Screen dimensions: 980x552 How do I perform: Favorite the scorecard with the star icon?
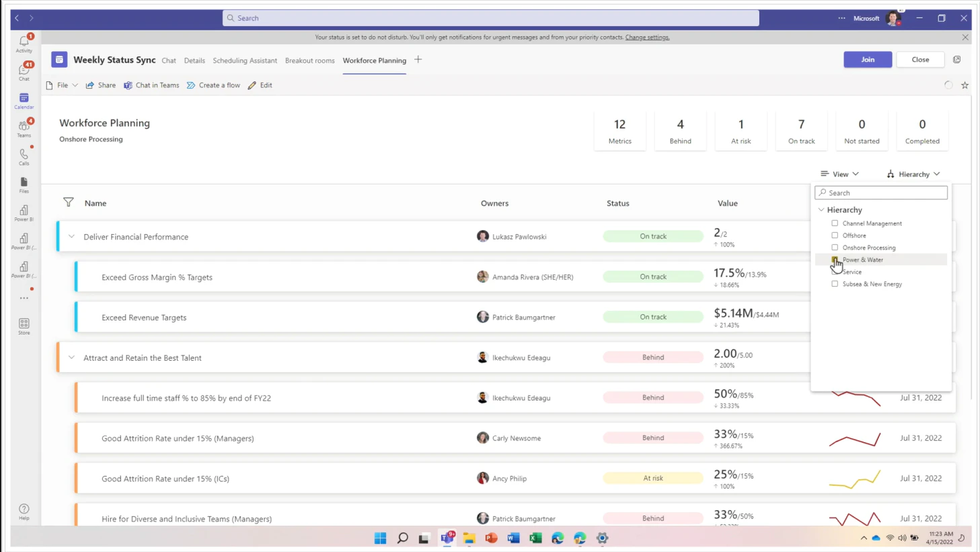[965, 85]
